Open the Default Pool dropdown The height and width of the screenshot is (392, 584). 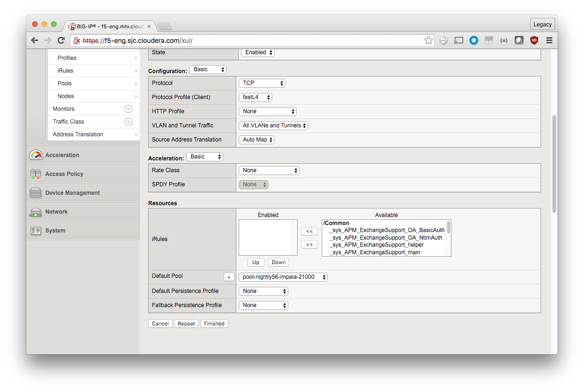[x=283, y=277]
